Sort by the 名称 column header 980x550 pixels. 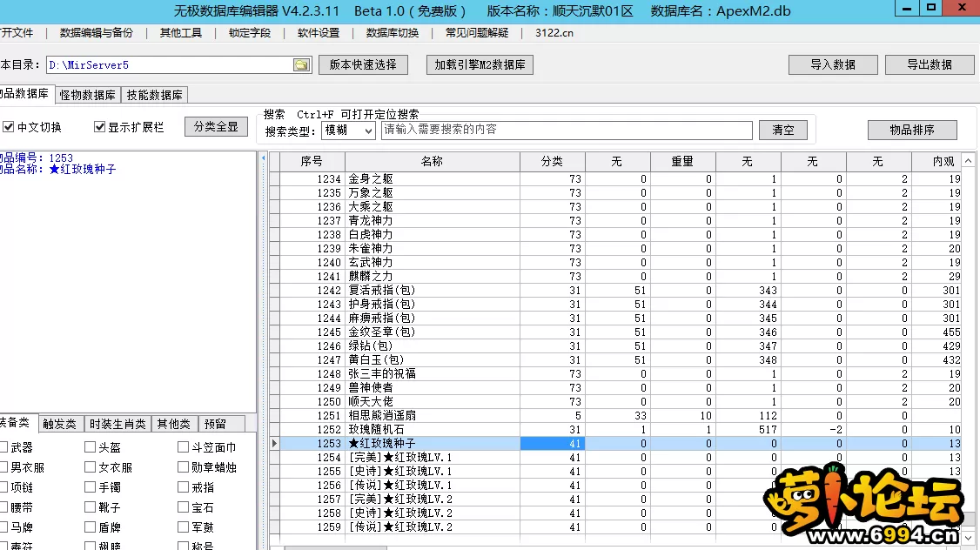pyautogui.click(x=432, y=162)
